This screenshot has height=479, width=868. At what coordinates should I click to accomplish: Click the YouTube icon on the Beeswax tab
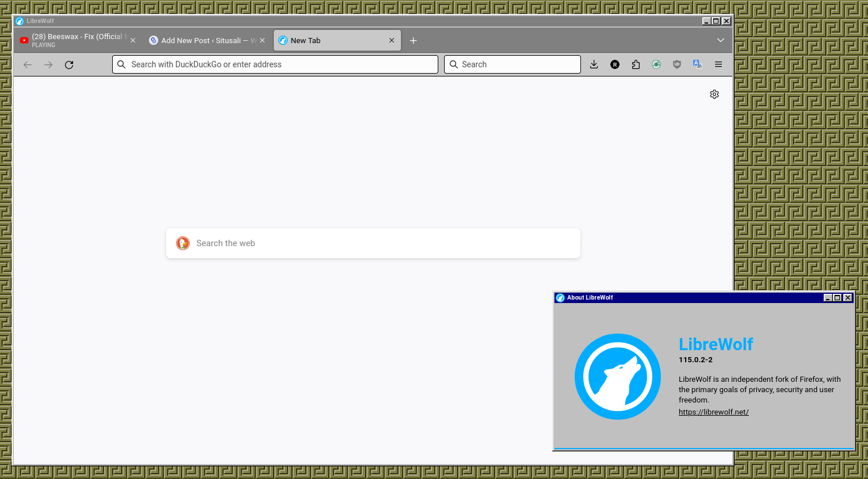(24, 40)
